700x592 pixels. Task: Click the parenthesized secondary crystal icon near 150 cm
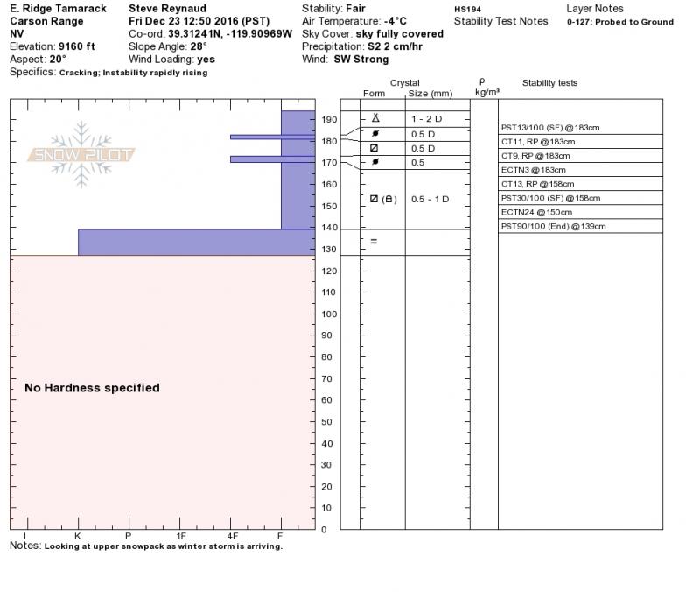point(389,199)
